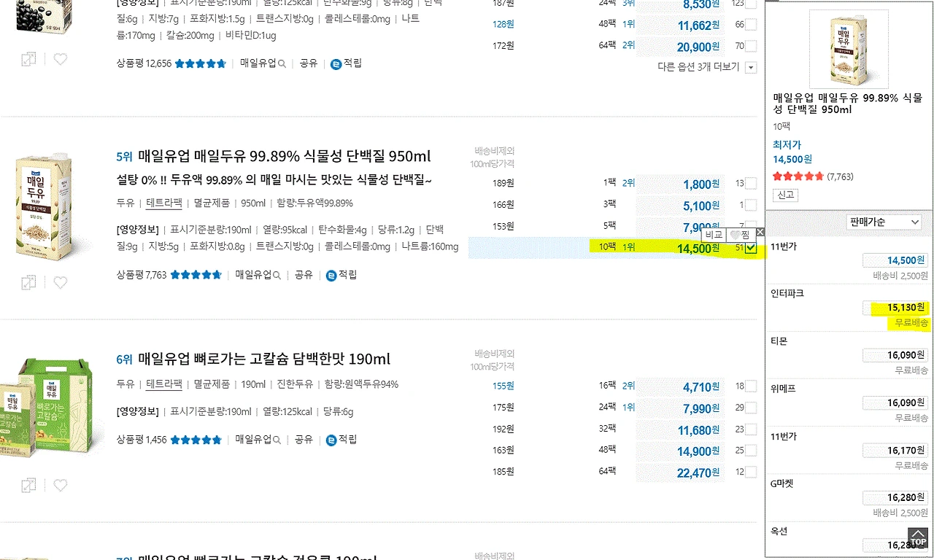The image size is (934, 560).
Task: Click the green 고칼슘 담백한맛 box image
Action: tap(48, 408)
